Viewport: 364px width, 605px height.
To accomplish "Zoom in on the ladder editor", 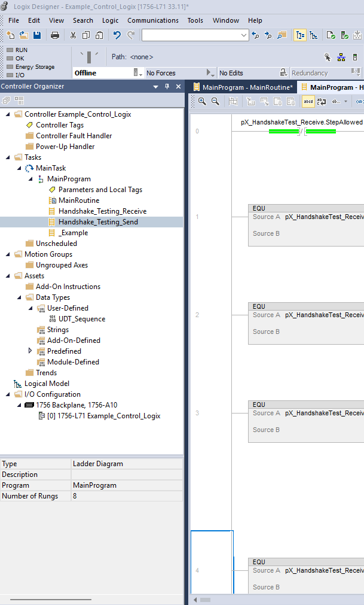I will pos(202,102).
